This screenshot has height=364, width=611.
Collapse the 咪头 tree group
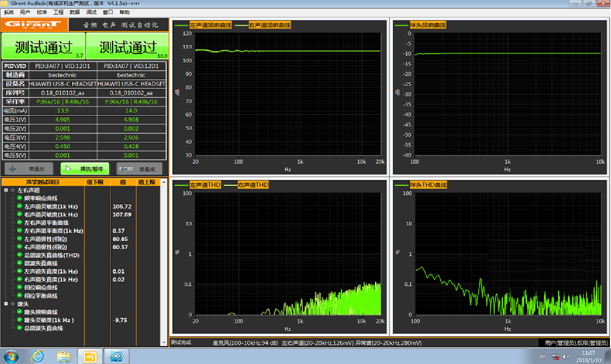[6, 304]
